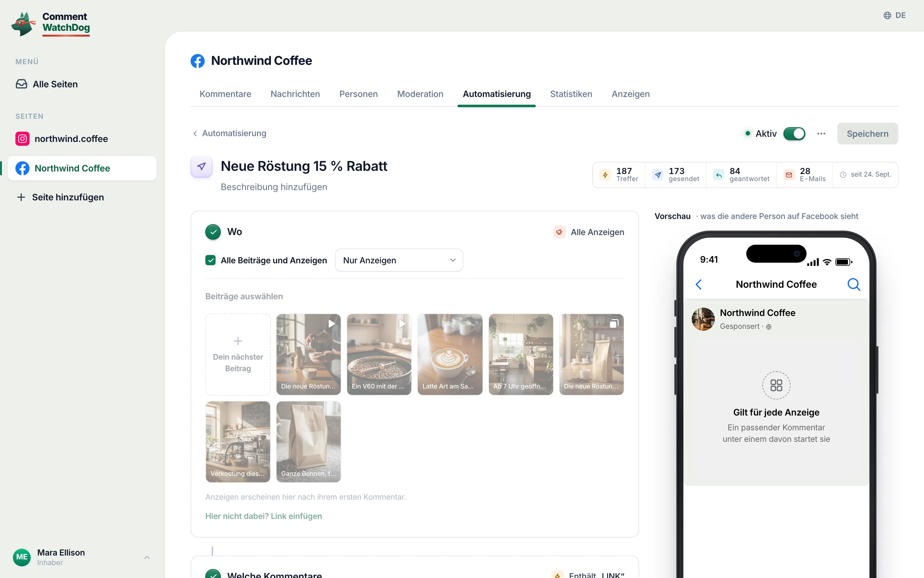Click the Northwind Coffee avatar in phone preview

click(703, 319)
